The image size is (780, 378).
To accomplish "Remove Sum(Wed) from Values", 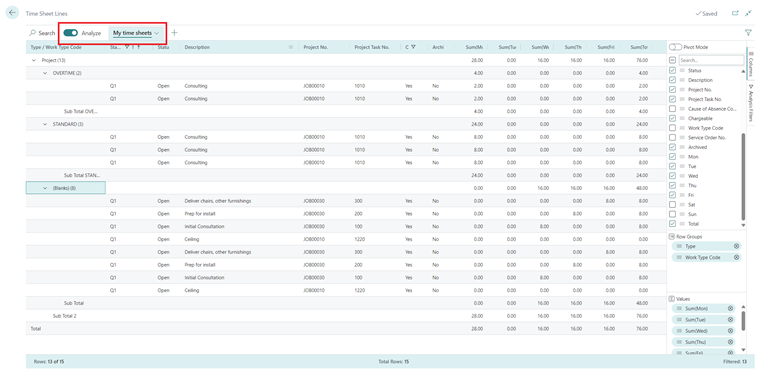I will click(730, 331).
